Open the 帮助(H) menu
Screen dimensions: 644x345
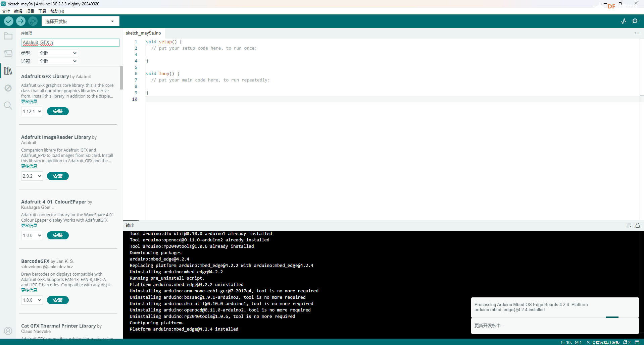57,11
